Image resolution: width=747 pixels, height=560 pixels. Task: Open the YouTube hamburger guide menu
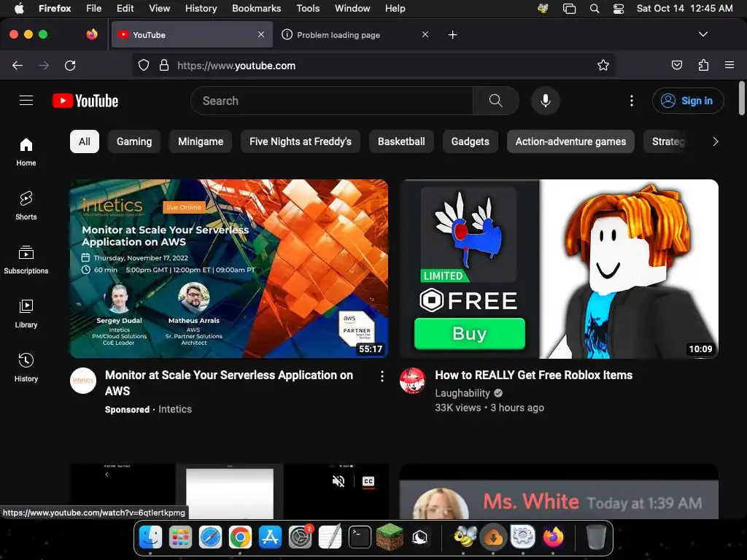(x=26, y=101)
